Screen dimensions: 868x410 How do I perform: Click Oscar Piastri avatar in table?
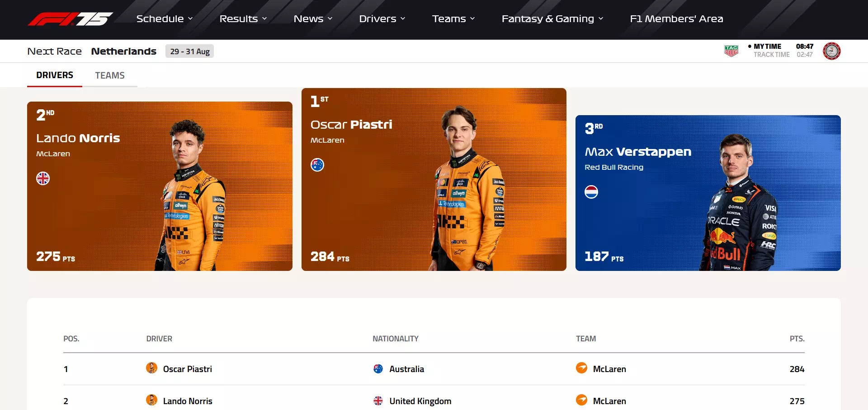pos(152,368)
